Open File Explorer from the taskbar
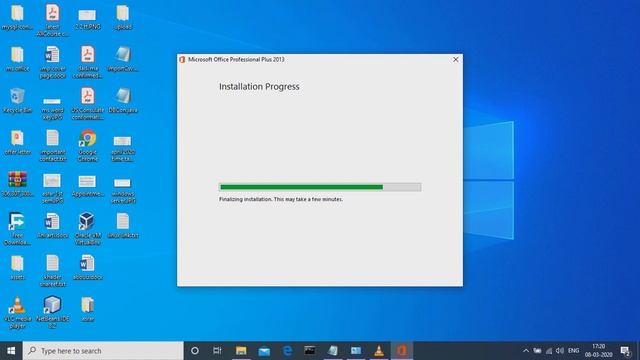Screen dimensions: 640x360 pyautogui.click(x=241, y=351)
